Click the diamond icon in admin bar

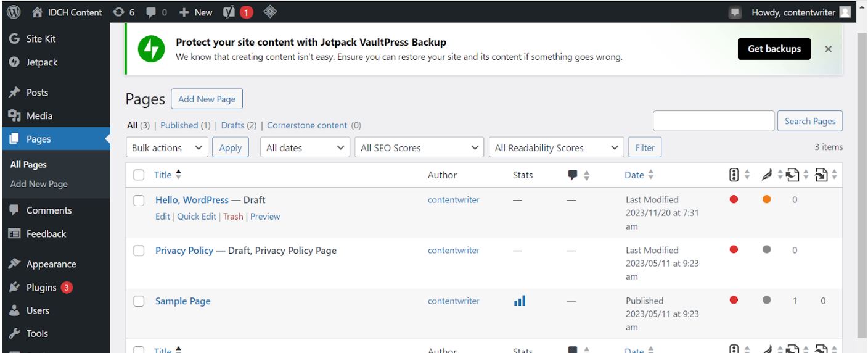(269, 12)
